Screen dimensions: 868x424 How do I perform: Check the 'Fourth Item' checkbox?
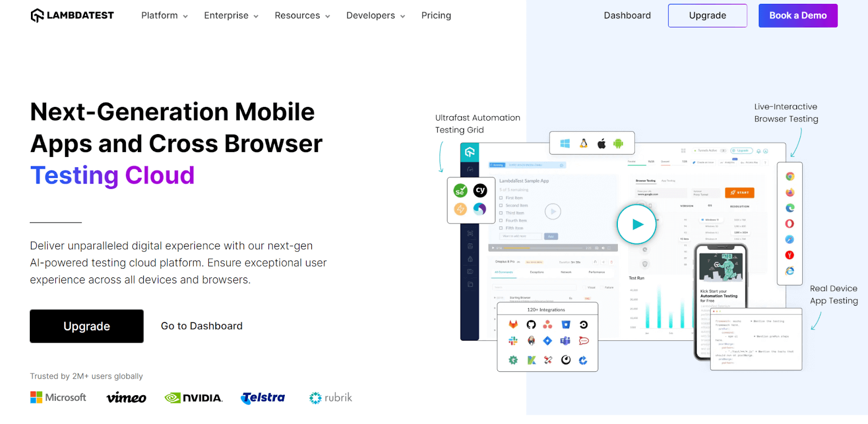501,221
